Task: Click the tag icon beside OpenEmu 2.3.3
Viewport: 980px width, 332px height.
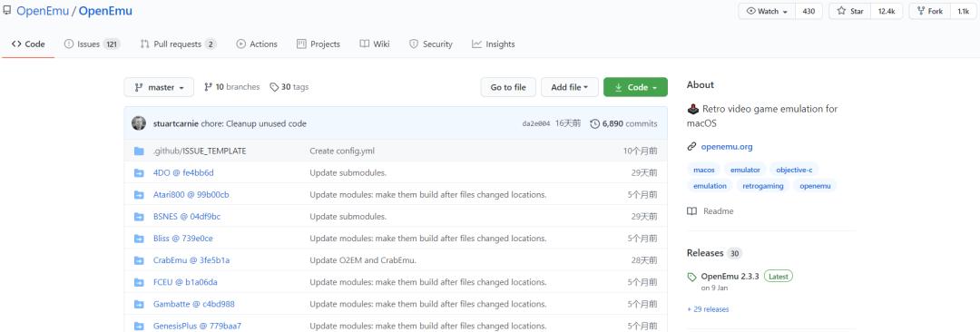Action: coord(691,277)
